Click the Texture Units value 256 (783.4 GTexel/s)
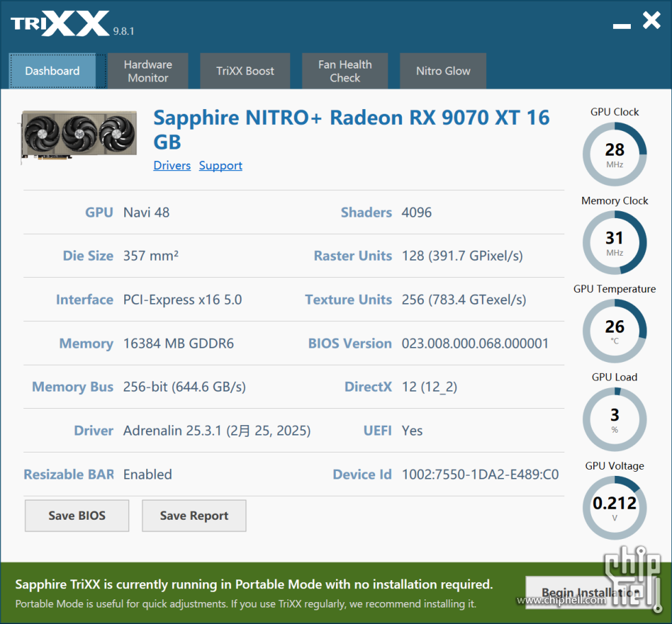The width and height of the screenshot is (672, 624). tap(464, 300)
